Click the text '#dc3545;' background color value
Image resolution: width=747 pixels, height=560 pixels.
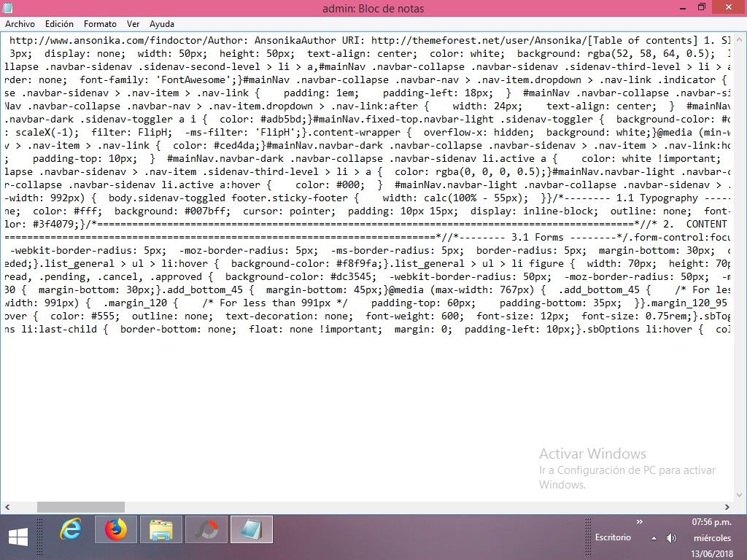354,276
